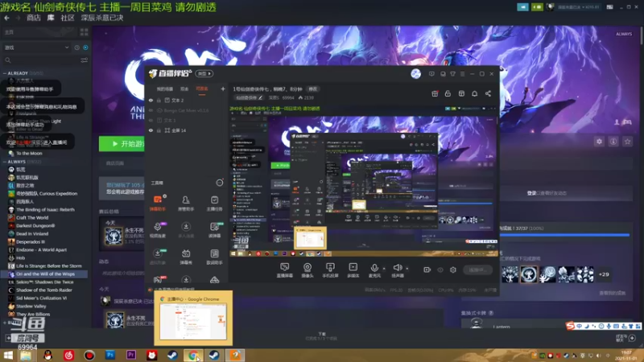
Task: Favorite the game with star icon
Action: point(627,142)
